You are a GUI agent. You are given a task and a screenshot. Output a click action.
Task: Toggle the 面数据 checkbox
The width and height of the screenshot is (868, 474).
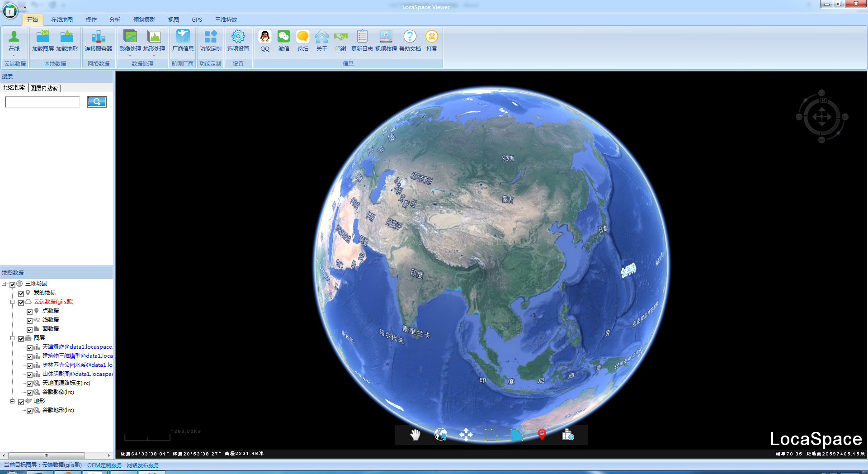[x=29, y=330]
